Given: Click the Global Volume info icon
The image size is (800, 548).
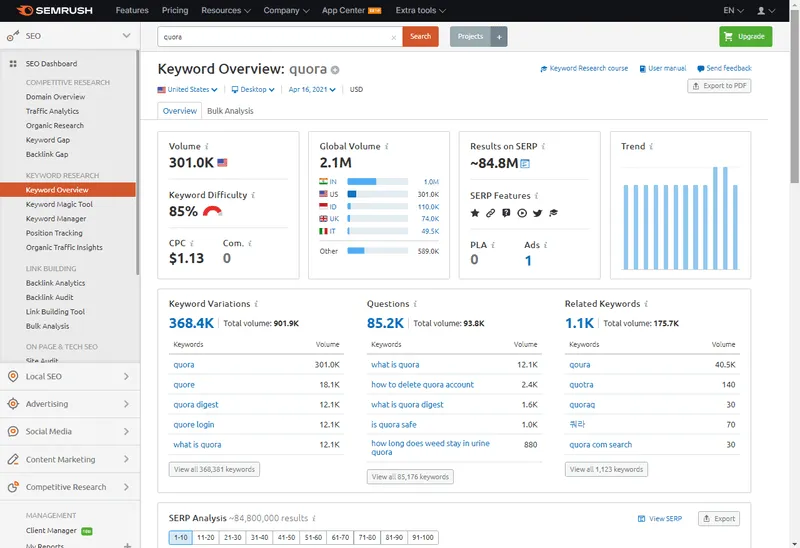Looking at the screenshot, I should coord(387,146).
